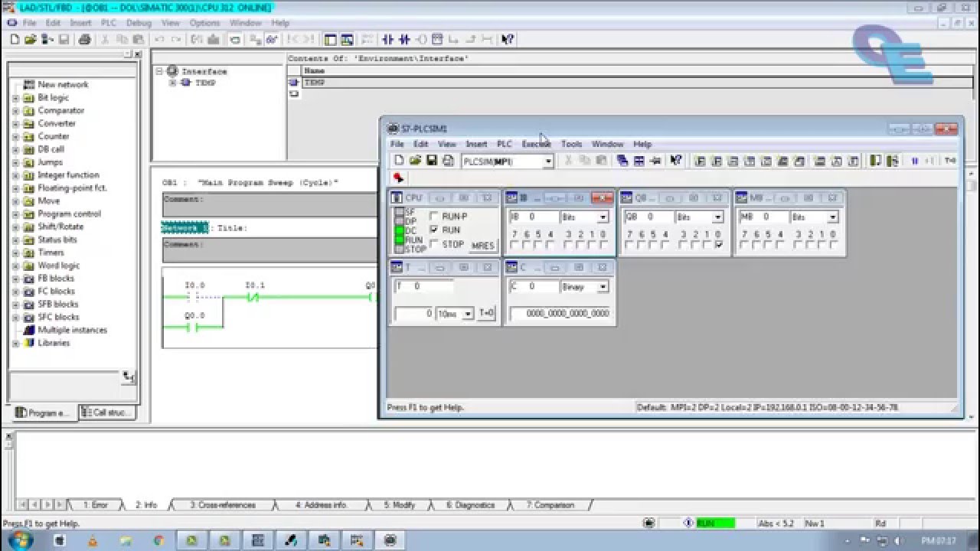This screenshot has height=551, width=980.
Task: Uncheck the RUN checkbox in the CPU window
Action: pyautogui.click(x=434, y=230)
